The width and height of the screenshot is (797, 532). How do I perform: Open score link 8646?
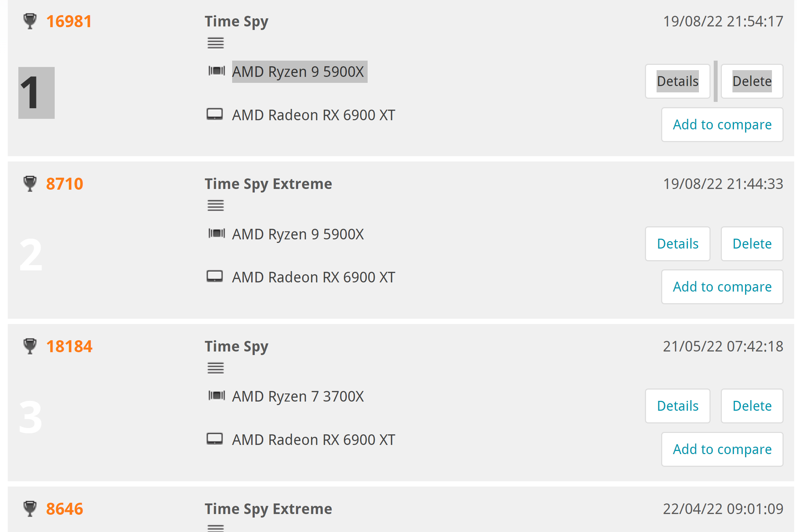point(65,509)
